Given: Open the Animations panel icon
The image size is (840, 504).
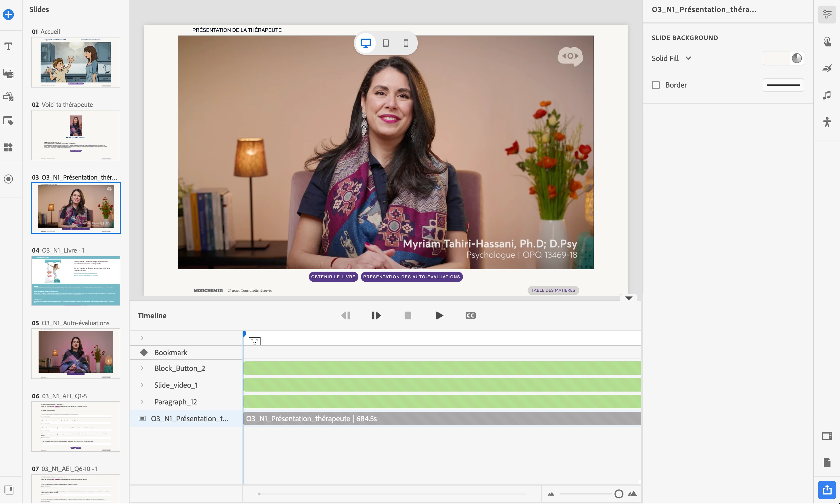Looking at the screenshot, I should (827, 68).
